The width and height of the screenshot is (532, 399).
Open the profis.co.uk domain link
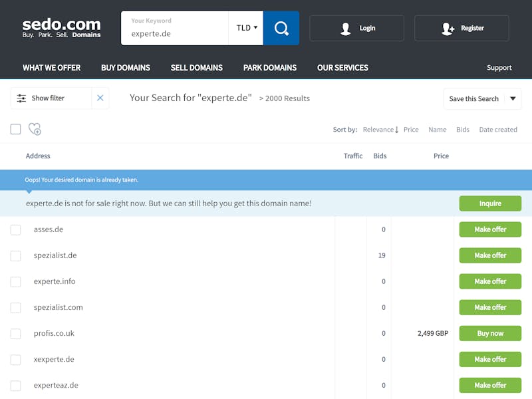click(x=54, y=333)
